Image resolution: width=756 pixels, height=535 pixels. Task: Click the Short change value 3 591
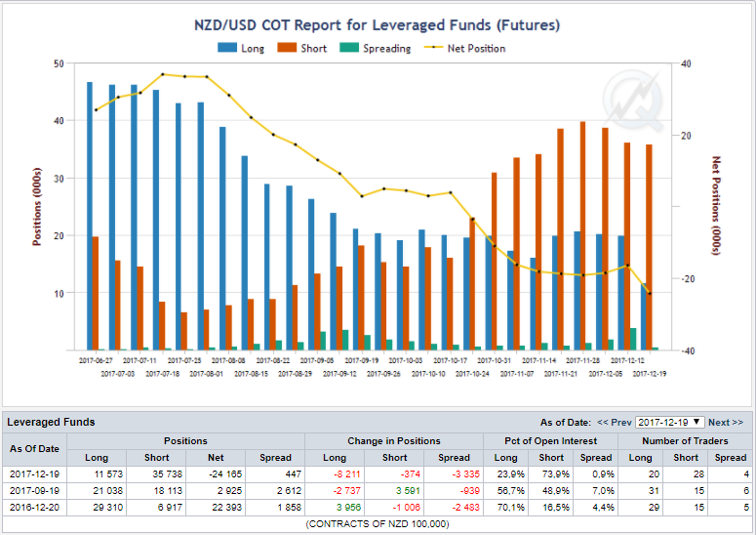408,491
